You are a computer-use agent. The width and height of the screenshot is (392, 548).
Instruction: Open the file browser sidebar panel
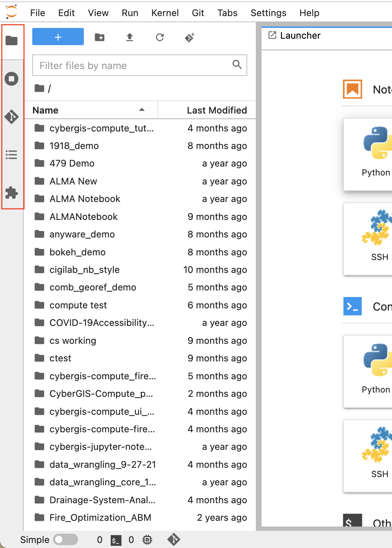[x=12, y=40]
